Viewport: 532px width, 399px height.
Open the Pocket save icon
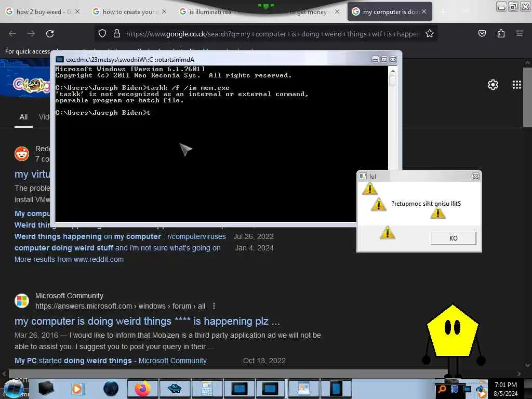pos(482,33)
